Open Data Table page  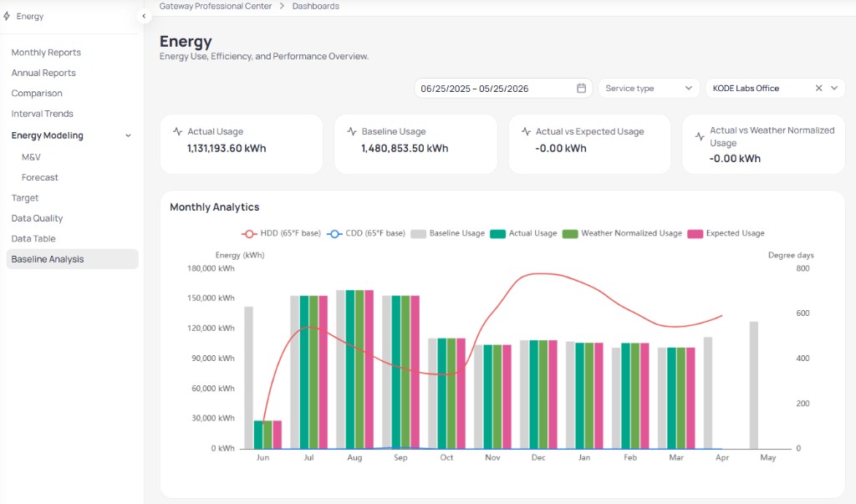[x=33, y=238]
